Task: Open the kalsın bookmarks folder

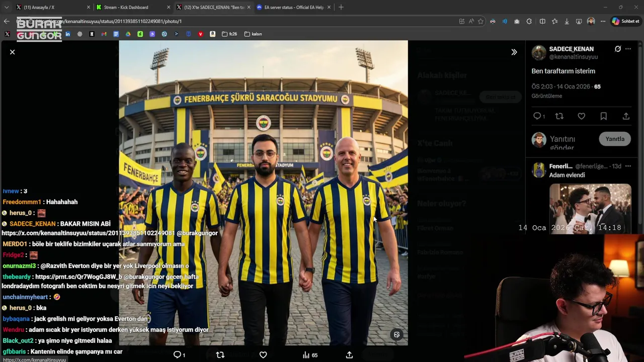Action: (x=253, y=34)
